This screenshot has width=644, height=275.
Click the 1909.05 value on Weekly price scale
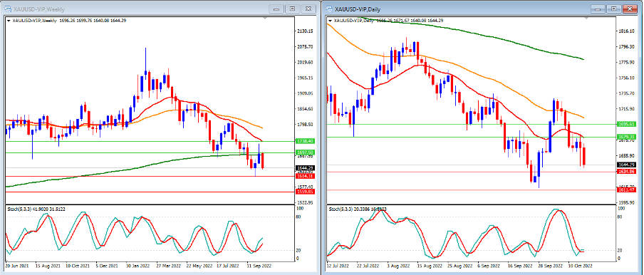coord(305,93)
